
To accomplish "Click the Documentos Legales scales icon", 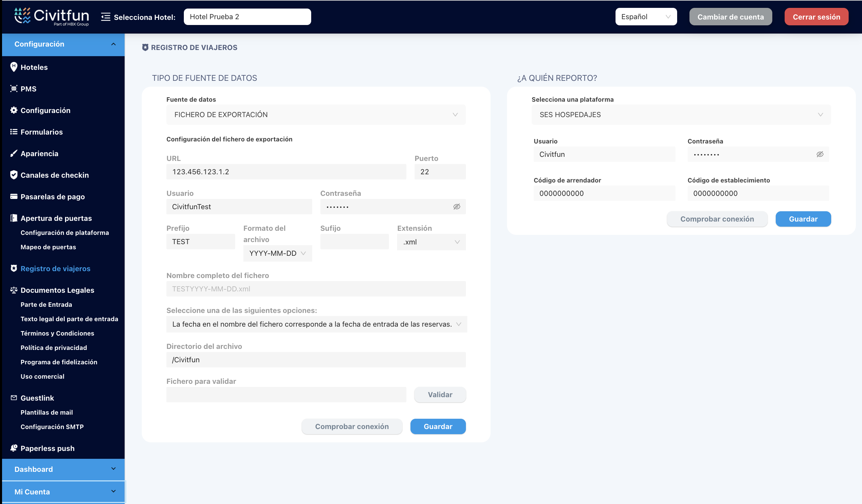I will (14, 290).
